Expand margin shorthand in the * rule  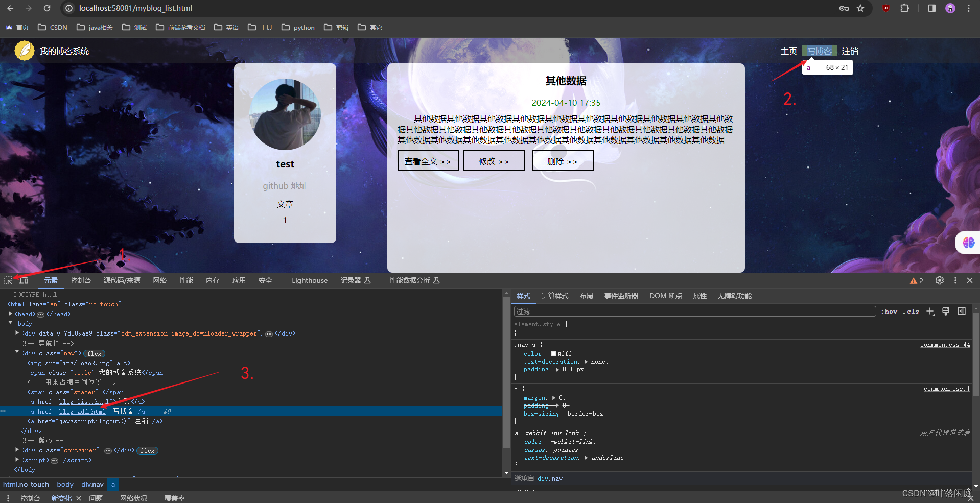click(554, 398)
